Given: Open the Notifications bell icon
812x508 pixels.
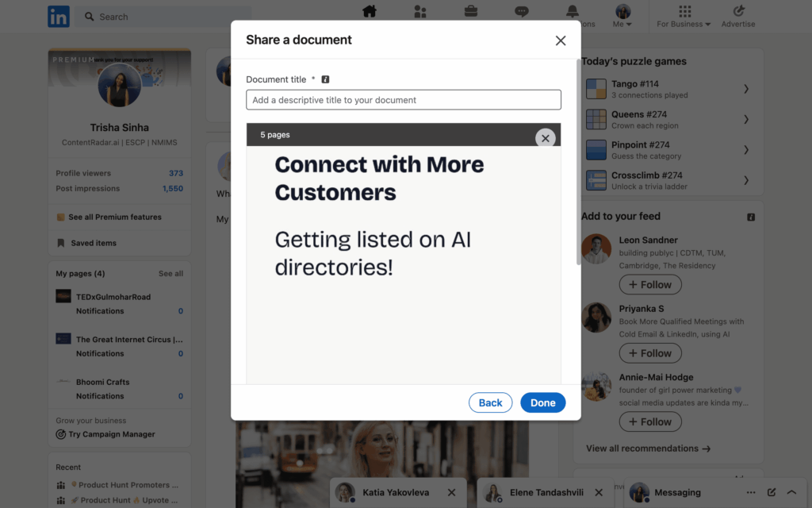Looking at the screenshot, I should tap(572, 11).
